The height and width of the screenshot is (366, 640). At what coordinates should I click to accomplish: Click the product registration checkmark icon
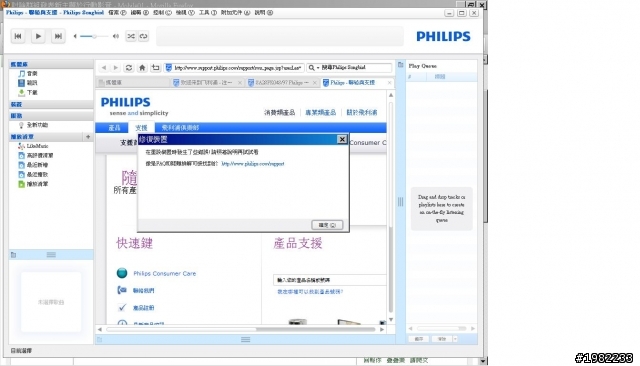pyautogui.click(x=122, y=307)
